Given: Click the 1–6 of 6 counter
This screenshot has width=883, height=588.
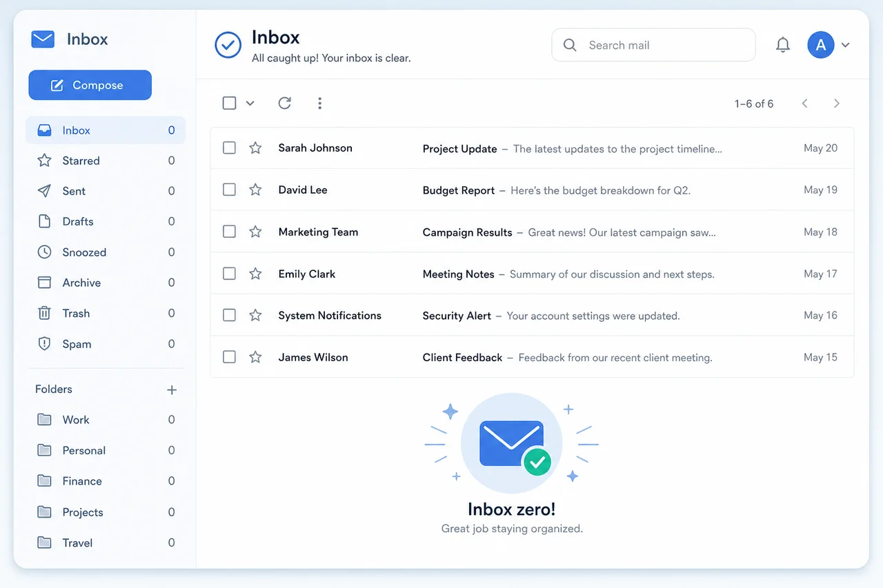Looking at the screenshot, I should (754, 103).
